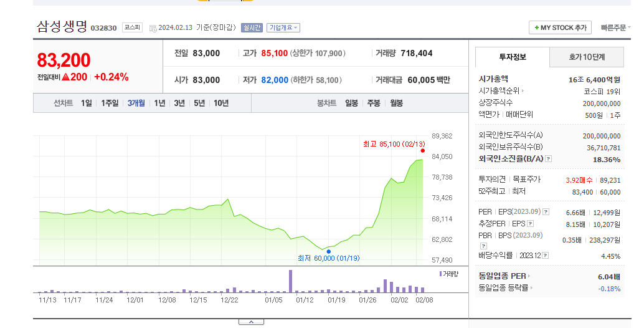Click the 3.92매수 investment opinion value
Viewport: 644px width, 328px height.
tap(579, 180)
